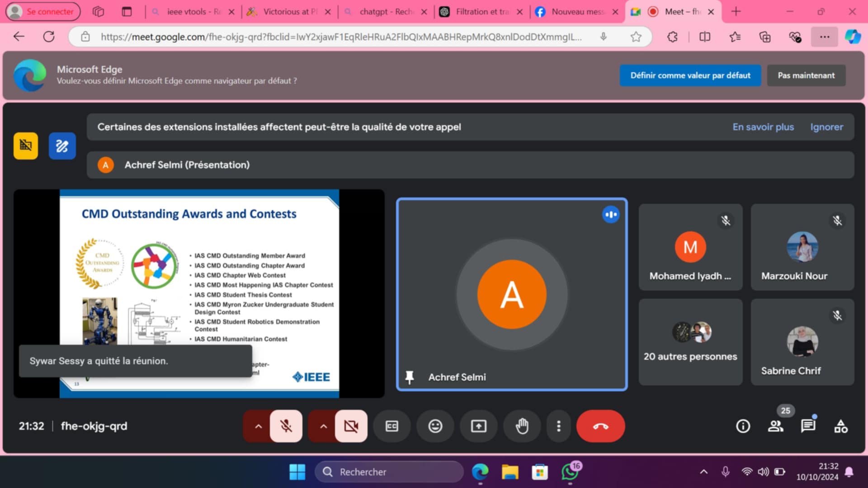This screenshot has height=488, width=868.
Task: Open the shared presentation slide thumbnail
Action: point(199,294)
